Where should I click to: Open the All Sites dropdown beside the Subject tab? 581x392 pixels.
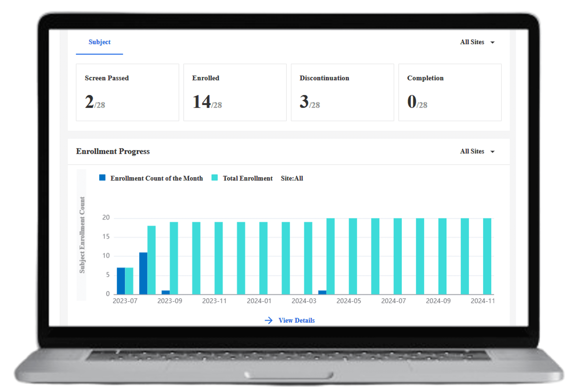pyautogui.click(x=472, y=42)
